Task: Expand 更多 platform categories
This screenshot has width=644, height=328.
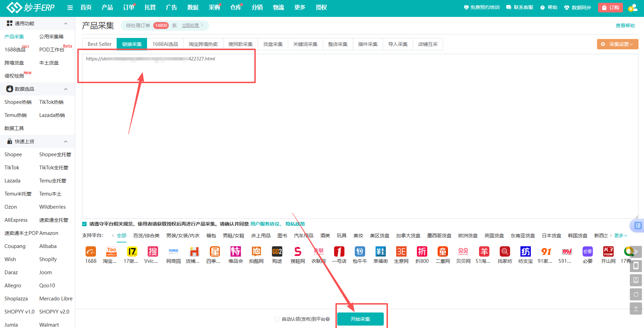Action: 620,236
